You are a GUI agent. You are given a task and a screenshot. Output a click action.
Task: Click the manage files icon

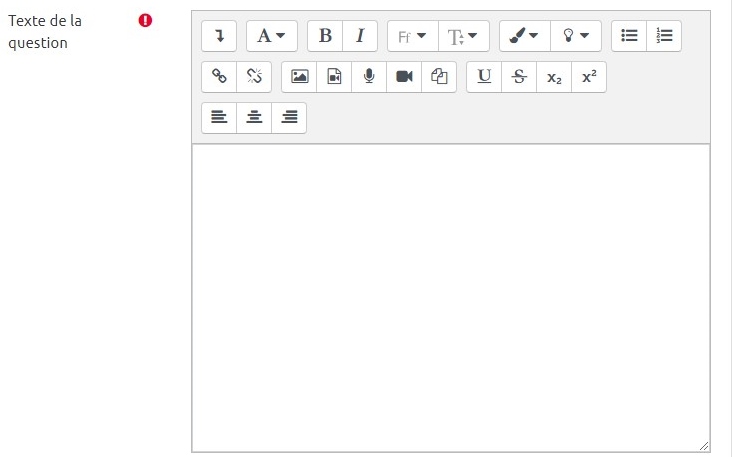tap(439, 77)
